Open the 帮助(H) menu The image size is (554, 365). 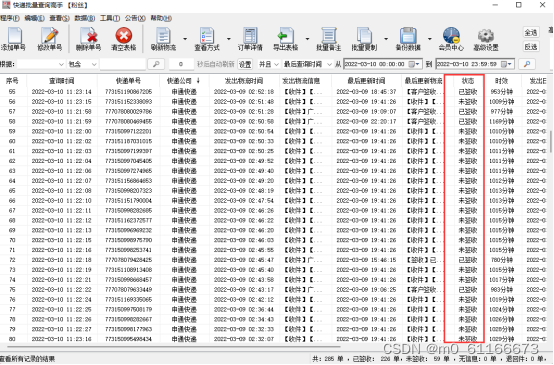point(161,18)
